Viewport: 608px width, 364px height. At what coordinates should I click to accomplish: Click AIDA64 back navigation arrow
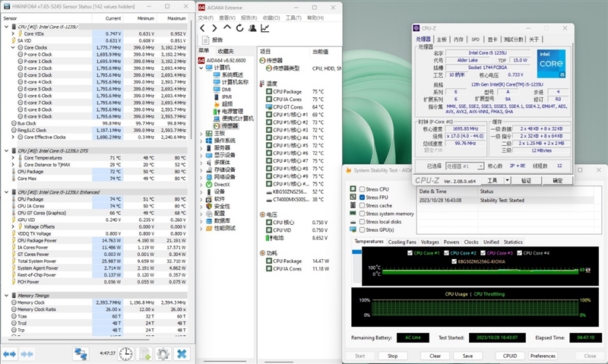click(x=202, y=28)
